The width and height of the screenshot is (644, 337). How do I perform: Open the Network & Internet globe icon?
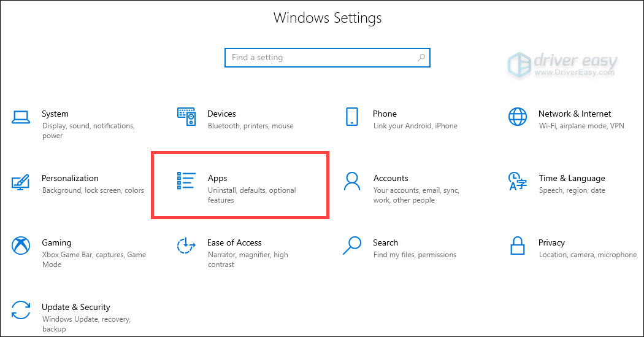click(518, 117)
